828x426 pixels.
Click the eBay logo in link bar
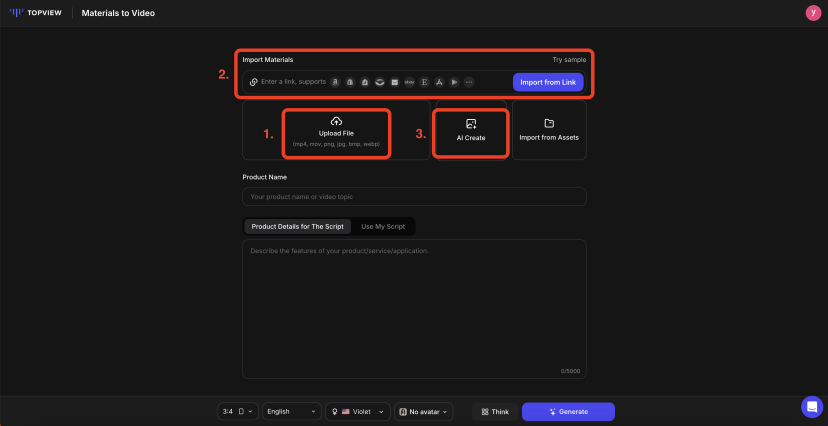click(x=409, y=82)
